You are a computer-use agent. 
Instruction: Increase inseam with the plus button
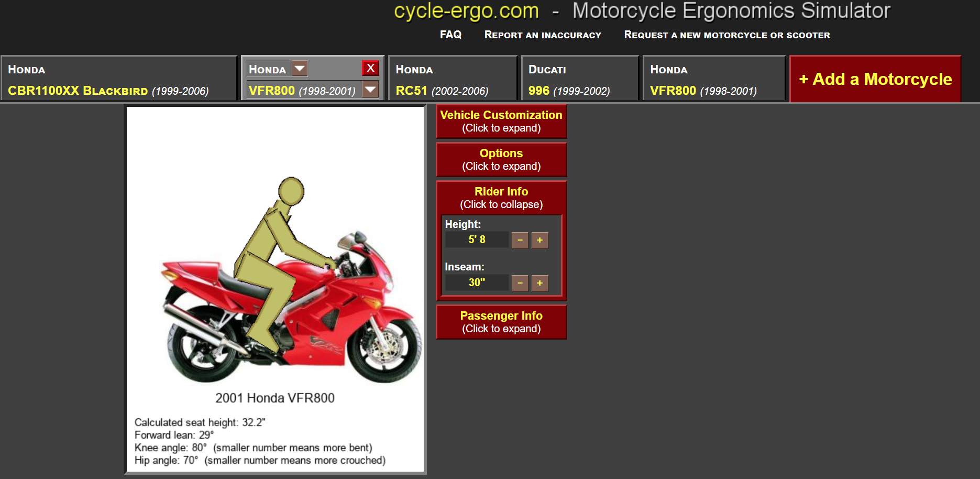pos(539,283)
